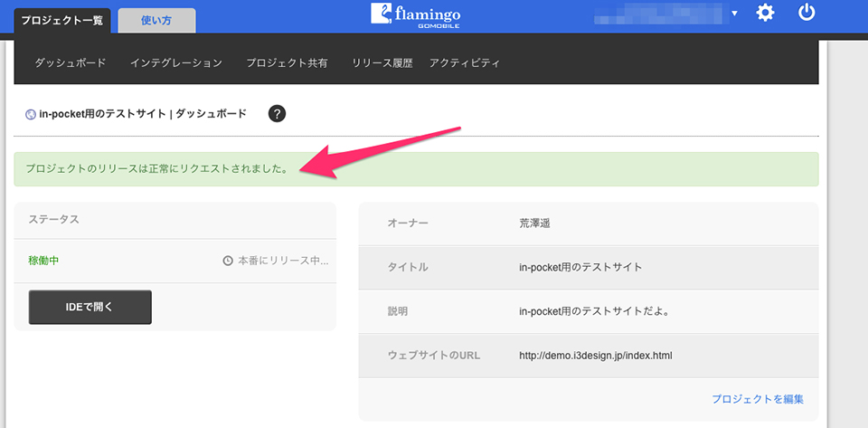Screen dimensions: 868x428
Task: Click the 稼働中 status text
Action: click(x=43, y=261)
